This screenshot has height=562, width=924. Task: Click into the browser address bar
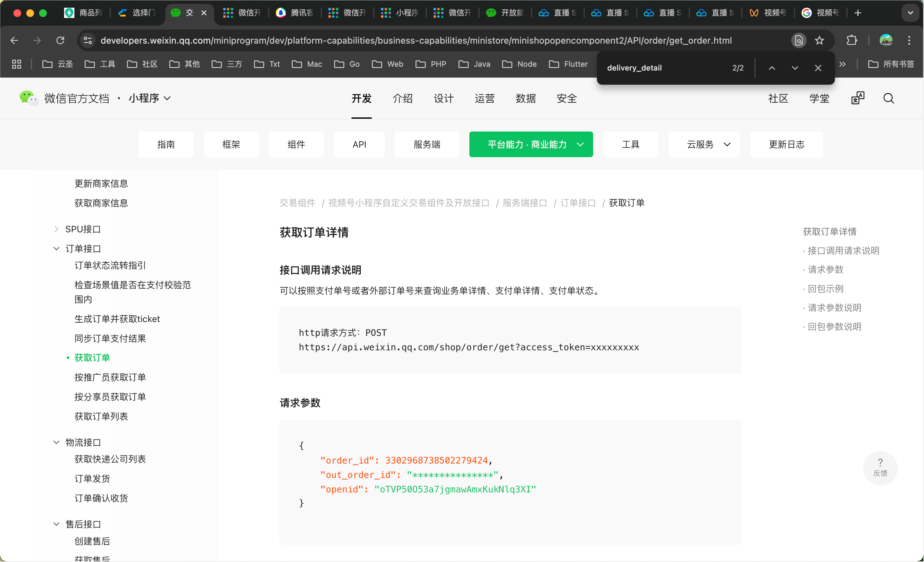(416, 40)
